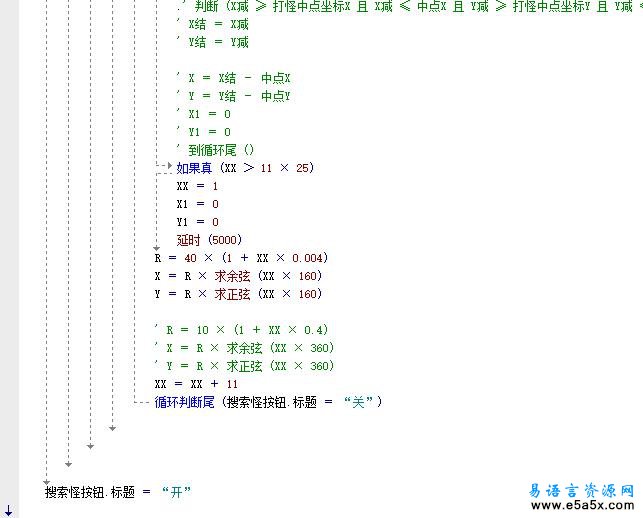Screen dimensions: 643x518
Task: Click the commented ' R = 10 × line
Action: click(x=241, y=330)
